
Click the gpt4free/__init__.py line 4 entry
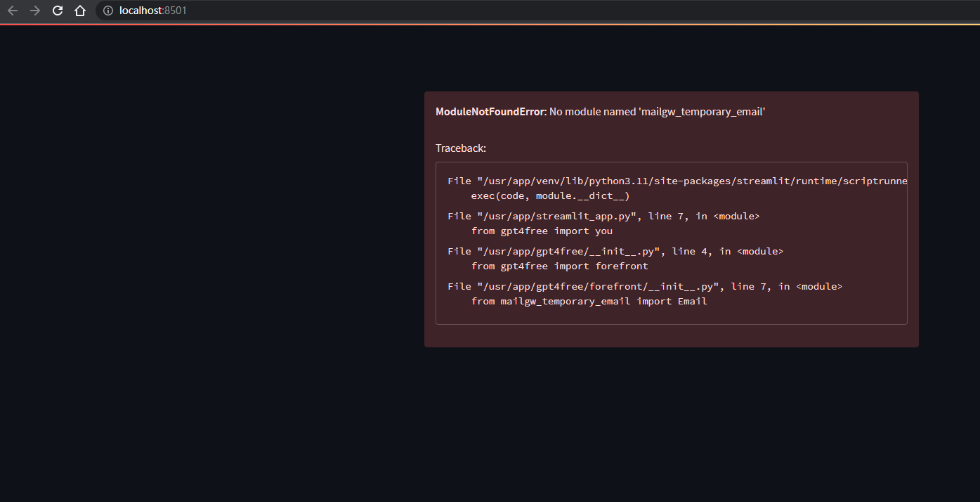(615, 251)
